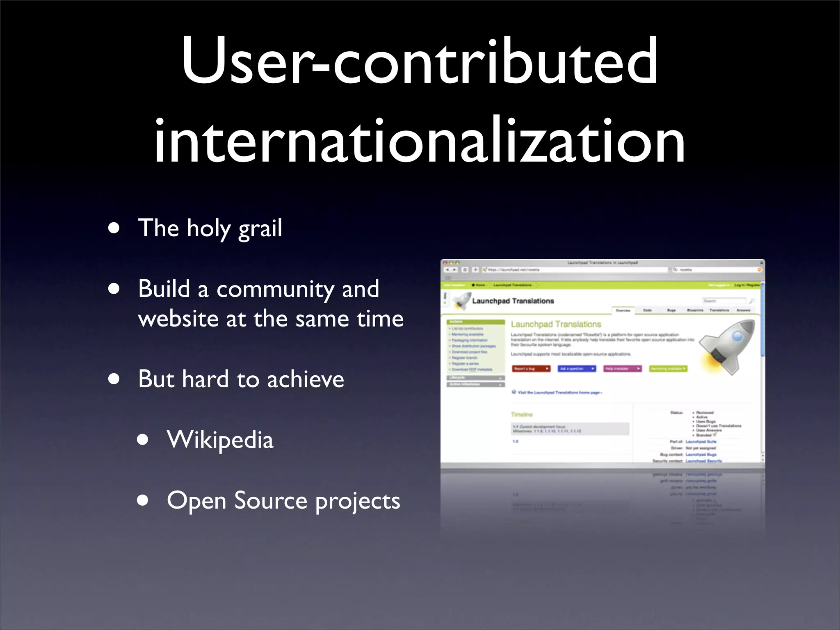Click the blue Ask a question button
This screenshot has height=630, width=840.
pyautogui.click(x=577, y=369)
